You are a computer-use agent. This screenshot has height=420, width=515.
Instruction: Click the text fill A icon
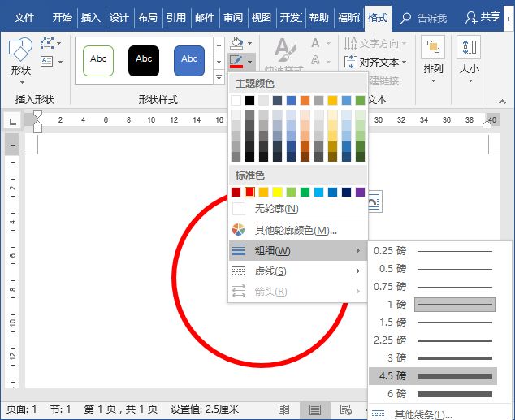[315, 43]
